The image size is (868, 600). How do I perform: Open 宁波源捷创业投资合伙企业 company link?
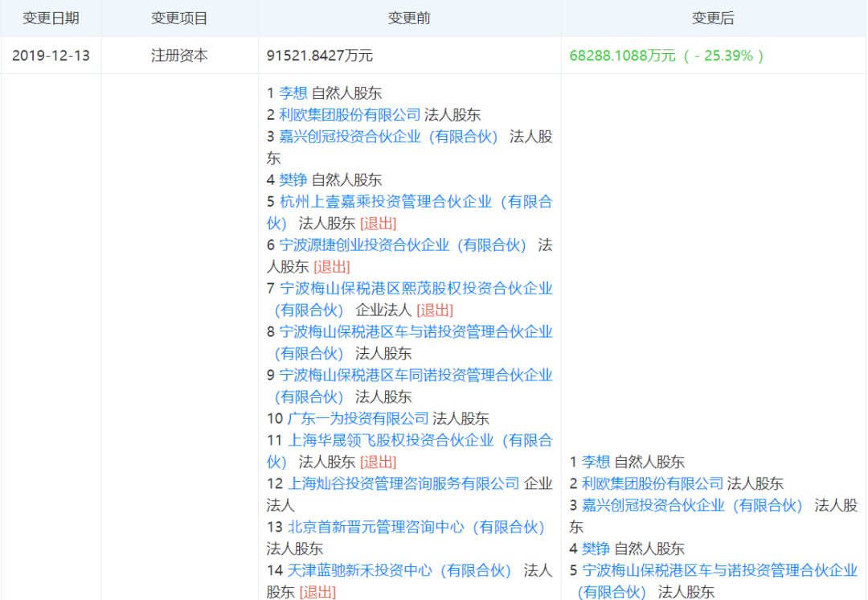[x=403, y=245]
